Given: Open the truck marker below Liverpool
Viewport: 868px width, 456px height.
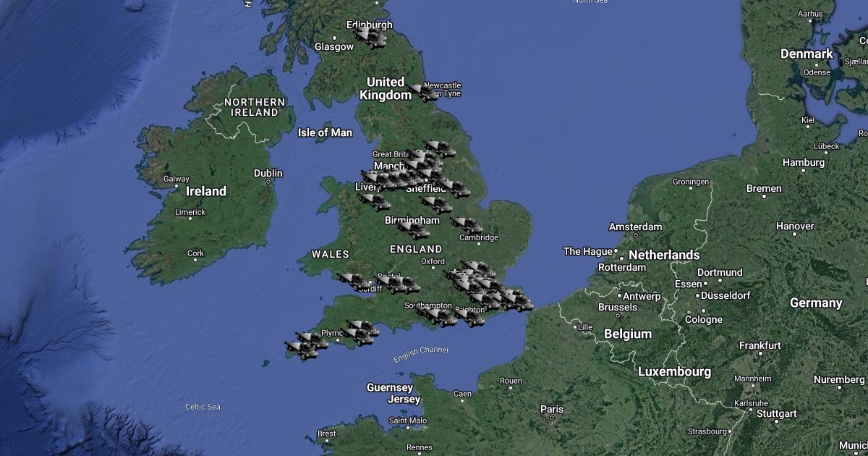Looking at the screenshot, I should pos(375,201).
